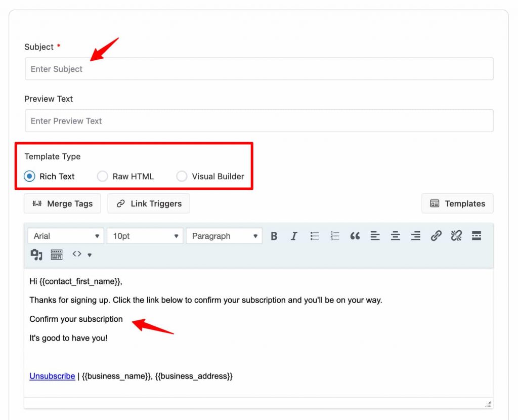Click the 'Subject' label
This screenshot has height=420, width=518.
click(39, 47)
